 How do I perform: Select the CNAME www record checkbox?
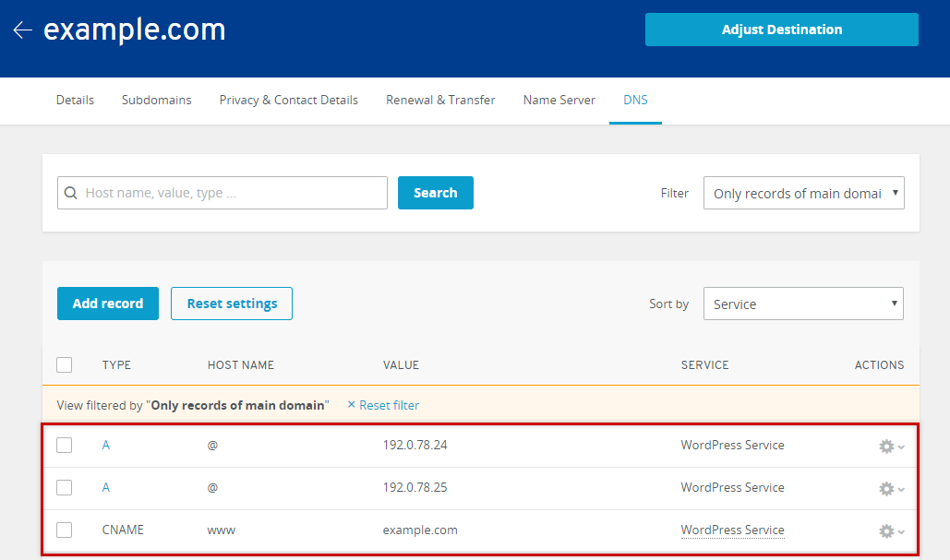point(64,530)
